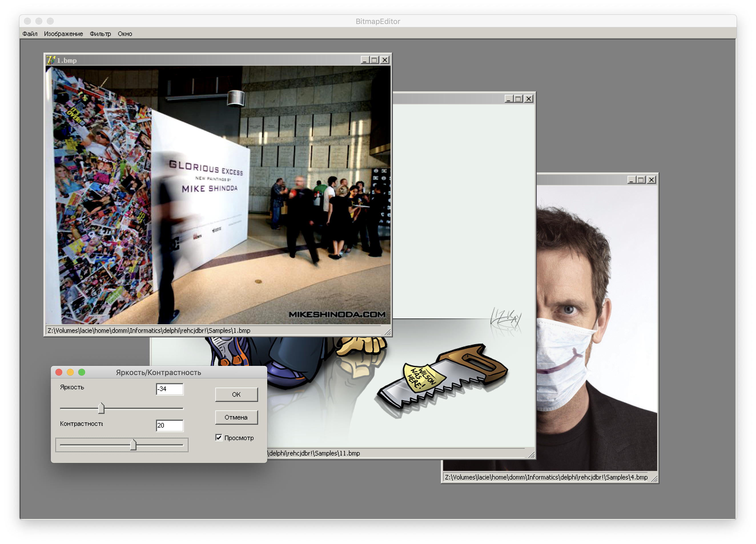
Task: Click red close dot on brightness dialog
Action: click(59, 372)
